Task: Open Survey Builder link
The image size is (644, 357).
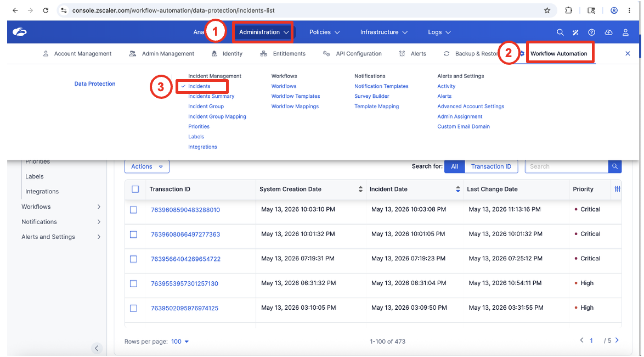Action: 372,96
